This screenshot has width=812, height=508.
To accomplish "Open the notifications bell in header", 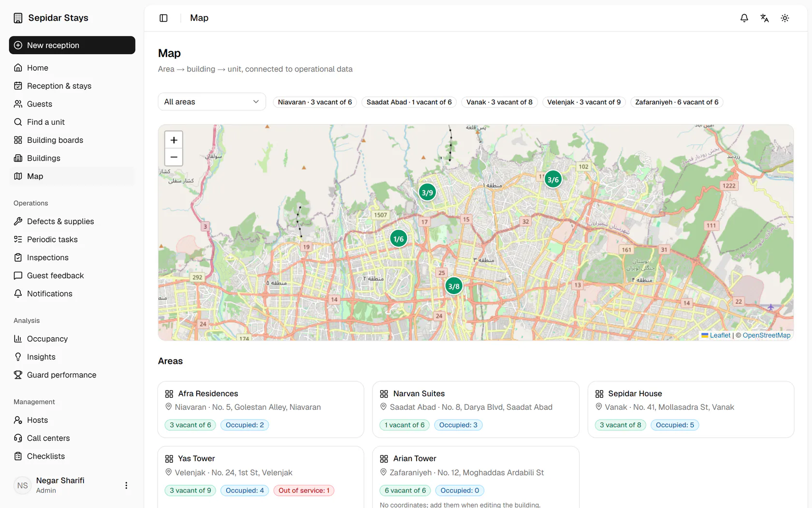I will coord(744,18).
